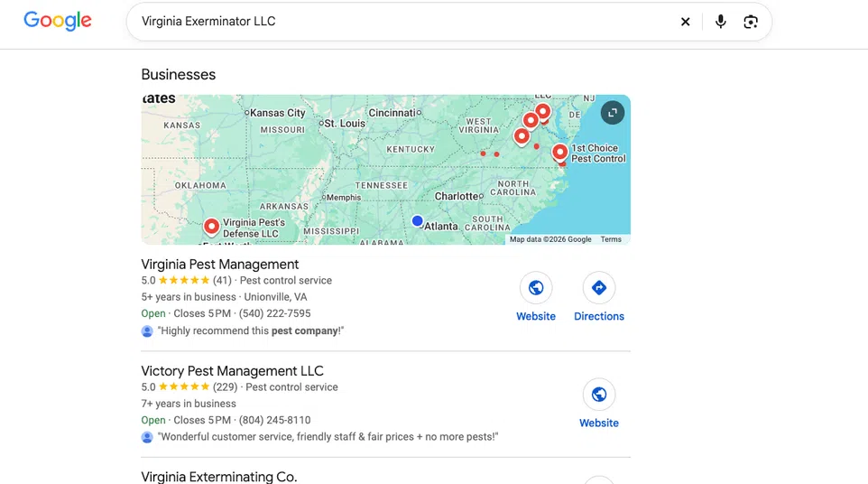Click the reviewer avatar beside the Wonderful customer service review
The image size is (868, 484).
[x=147, y=437]
